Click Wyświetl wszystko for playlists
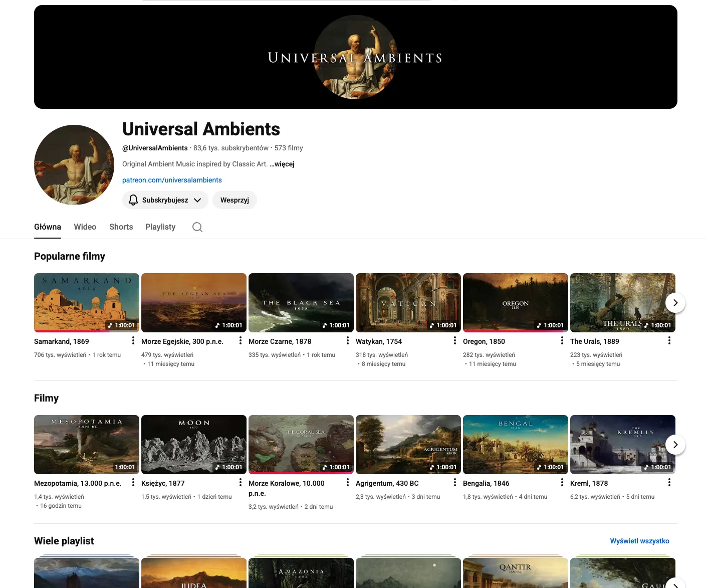This screenshot has height=588, width=706. (x=639, y=541)
